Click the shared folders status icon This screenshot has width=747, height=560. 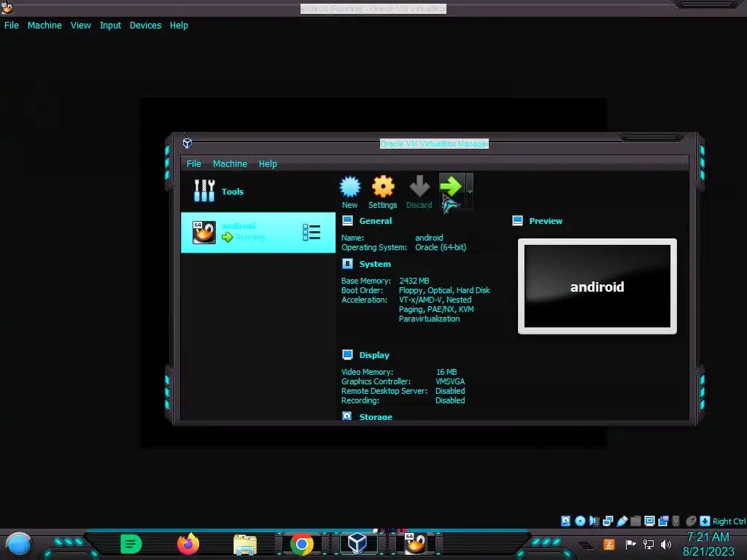635,521
